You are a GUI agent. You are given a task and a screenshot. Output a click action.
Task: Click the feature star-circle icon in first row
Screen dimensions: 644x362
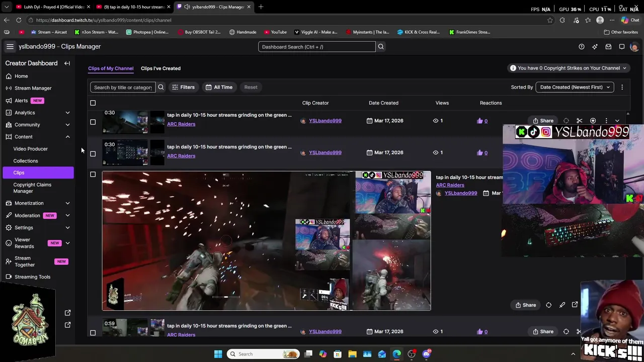593,121
